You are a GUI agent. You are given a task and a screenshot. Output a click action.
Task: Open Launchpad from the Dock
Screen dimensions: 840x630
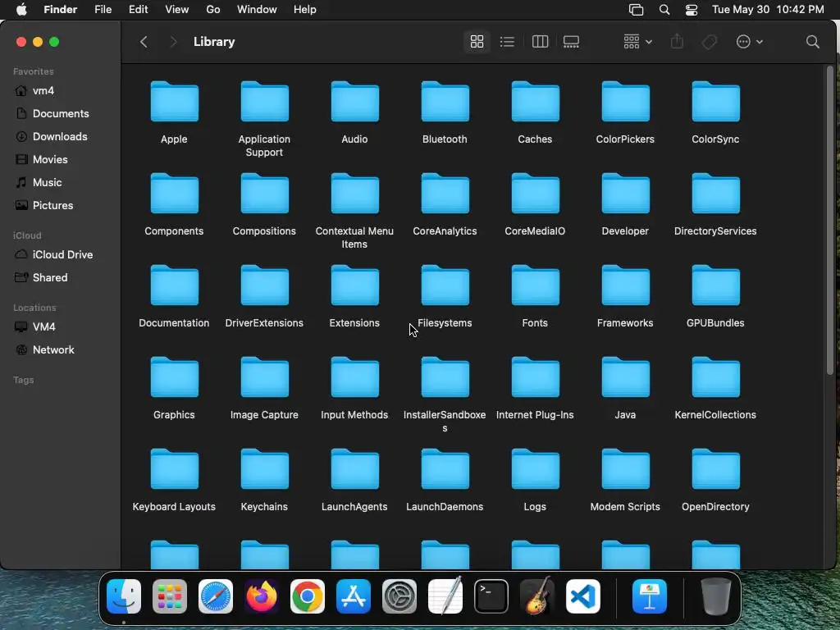170,596
